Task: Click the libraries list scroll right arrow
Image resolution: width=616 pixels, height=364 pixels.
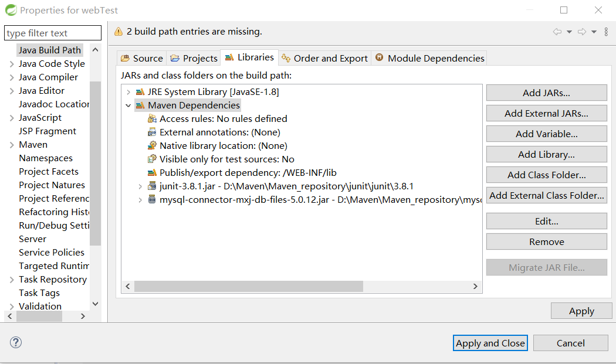Action: point(475,286)
